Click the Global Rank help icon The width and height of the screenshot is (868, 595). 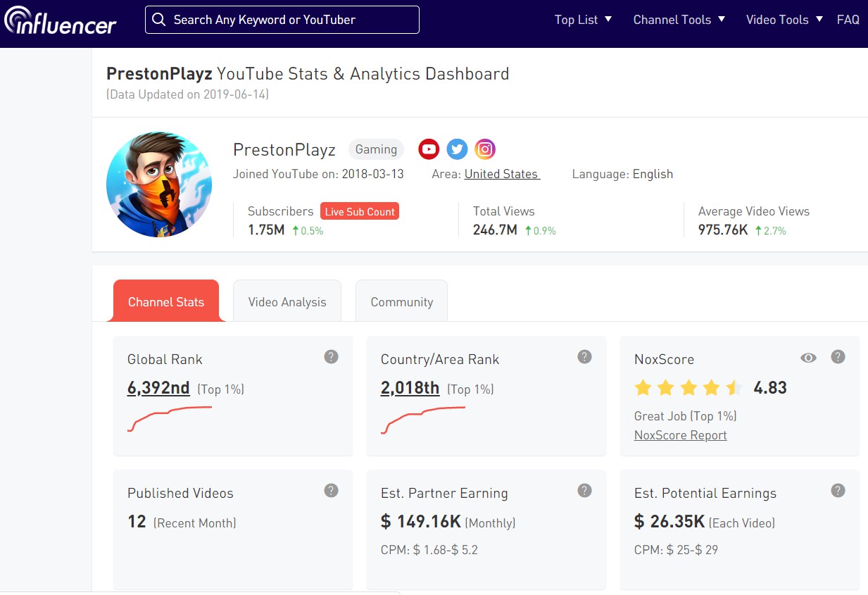coord(331,357)
